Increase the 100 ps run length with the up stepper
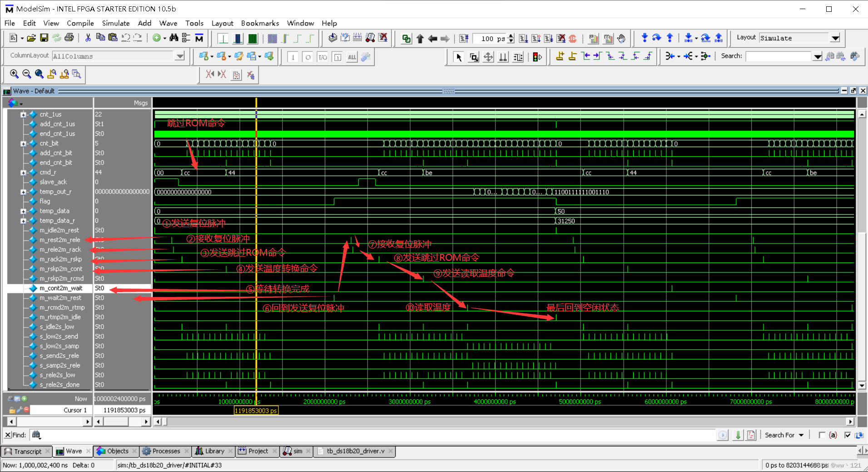868x472 pixels. point(511,36)
